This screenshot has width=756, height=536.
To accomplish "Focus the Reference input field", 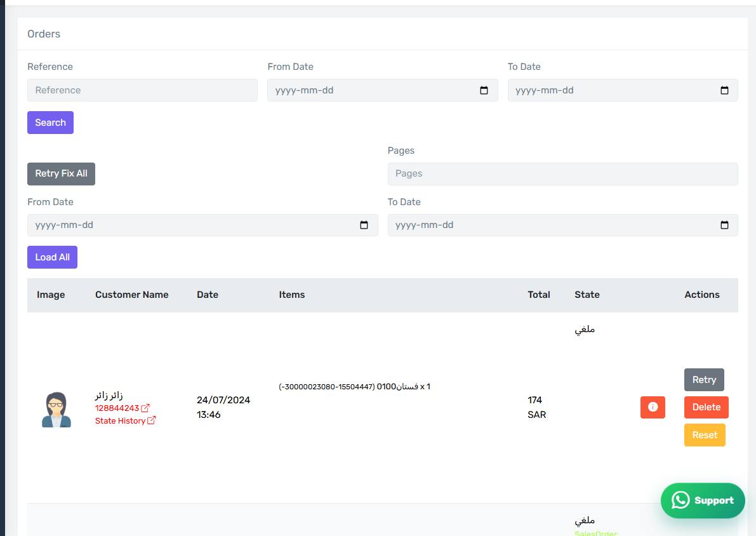I will pos(142,90).
